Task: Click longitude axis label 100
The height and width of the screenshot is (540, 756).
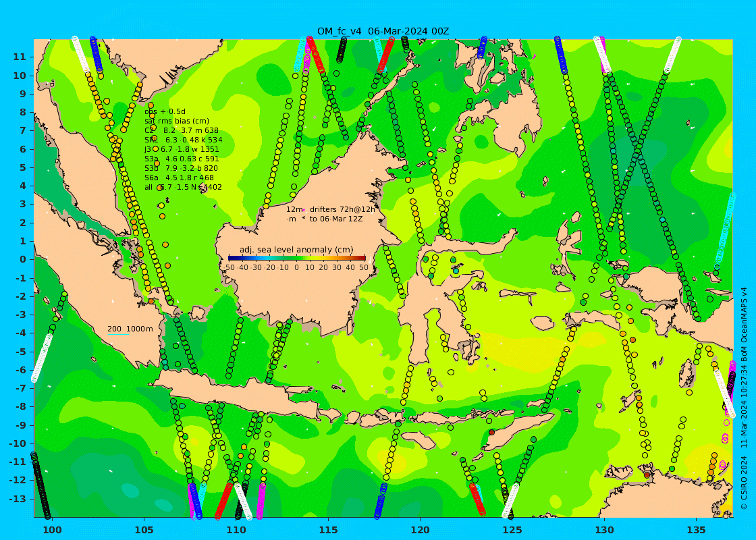Action: [52, 530]
